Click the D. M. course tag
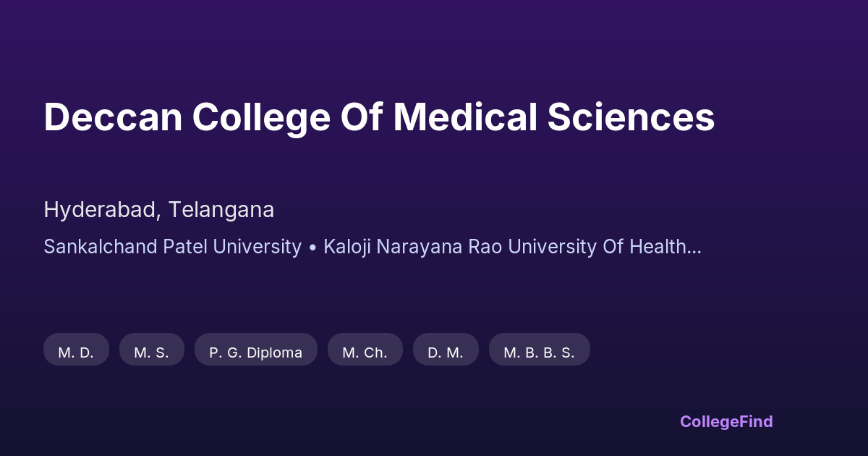Screen dimensions: 868x456 (446, 352)
